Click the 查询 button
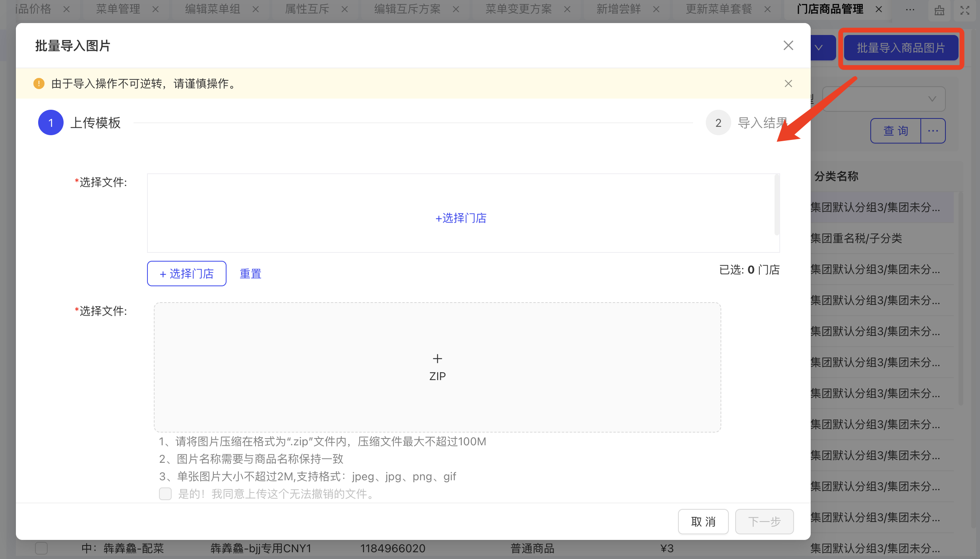 [x=896, y=131]
